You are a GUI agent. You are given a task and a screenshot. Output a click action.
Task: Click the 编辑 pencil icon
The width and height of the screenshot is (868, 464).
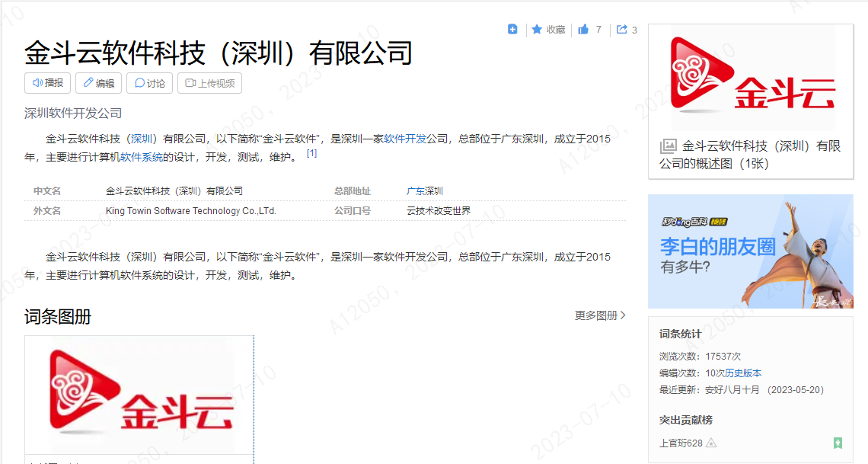[88, 82]
